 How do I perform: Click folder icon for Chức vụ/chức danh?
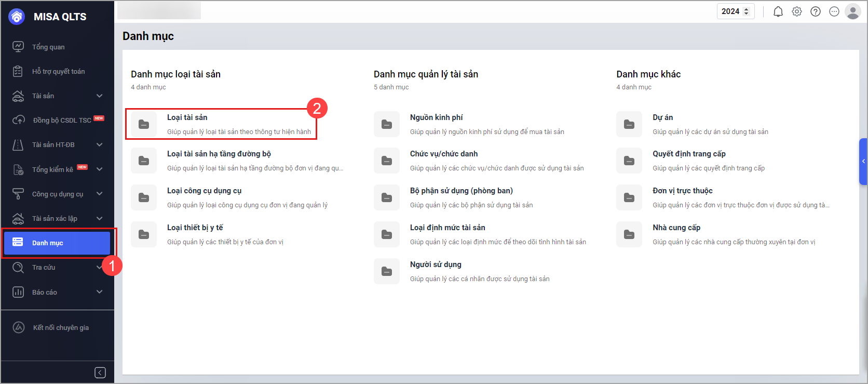387,161
